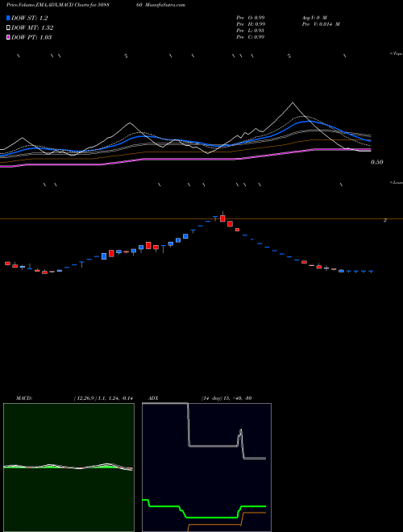Click the last blue candle on the right
Screen dimensions: 403x532
pos(371,272)
